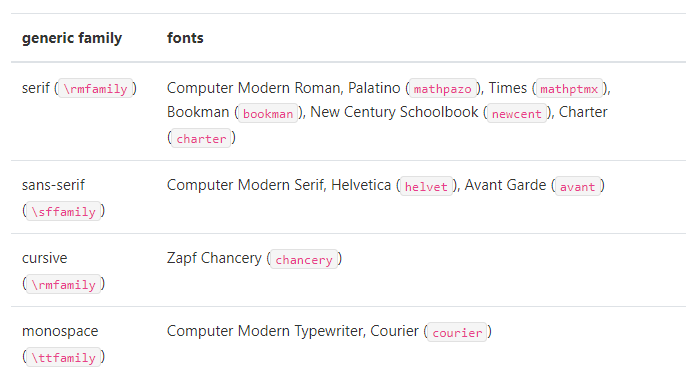
Task: Click "New Century Schoolbook" text
Action: pos(394,112)
